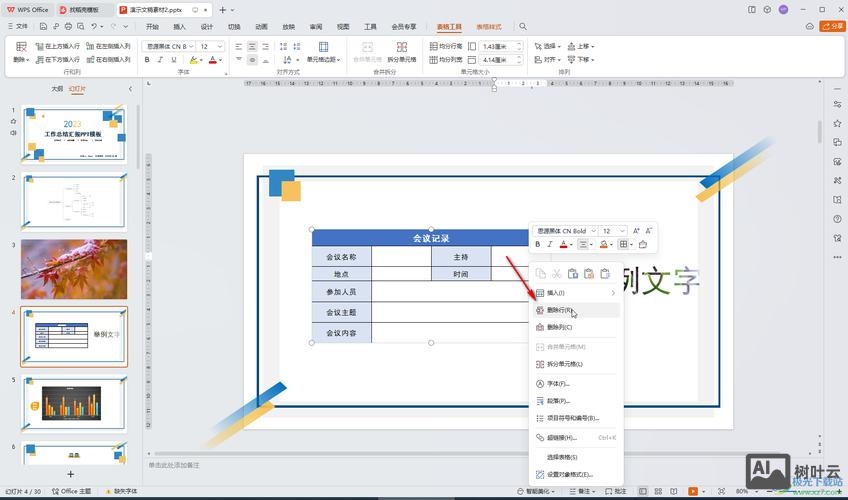848x500 pixels.
Task: Click the 插入 ribbon tab
Action: pyautogui.click(x=179, y=27)
